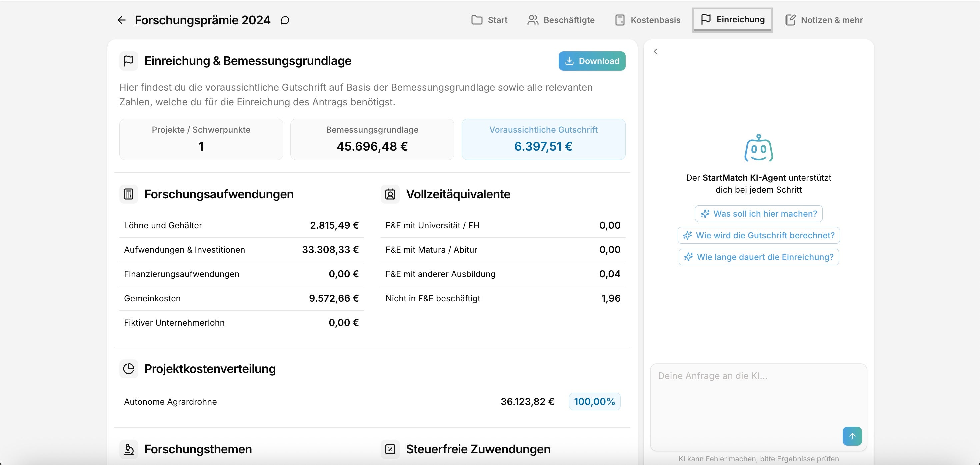Click the sparkle icon in 'Wie wird die Gutschrift berechnet?'
The image size is (980, 465).
[687, 236]
